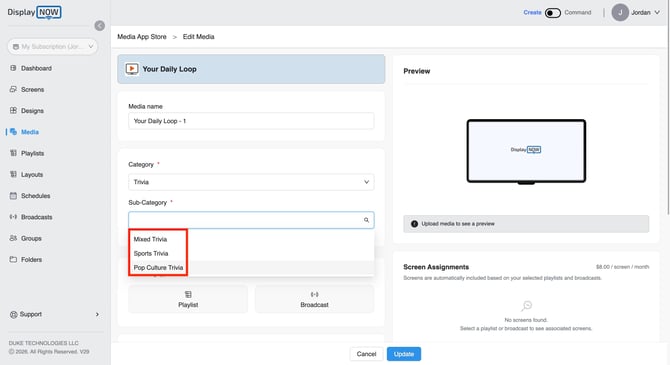Click the Folders sidebar icon
670x365 pixels.
click(13, 259)
